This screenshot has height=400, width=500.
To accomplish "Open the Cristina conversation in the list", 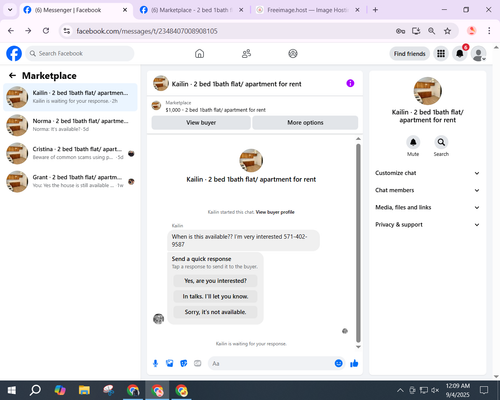I will coord(70,153).
